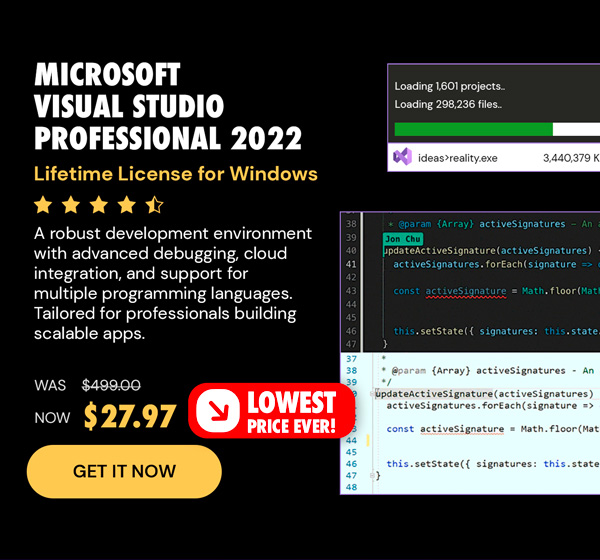
Task: Click line number 48 in light editor
Action: [351, 487]
